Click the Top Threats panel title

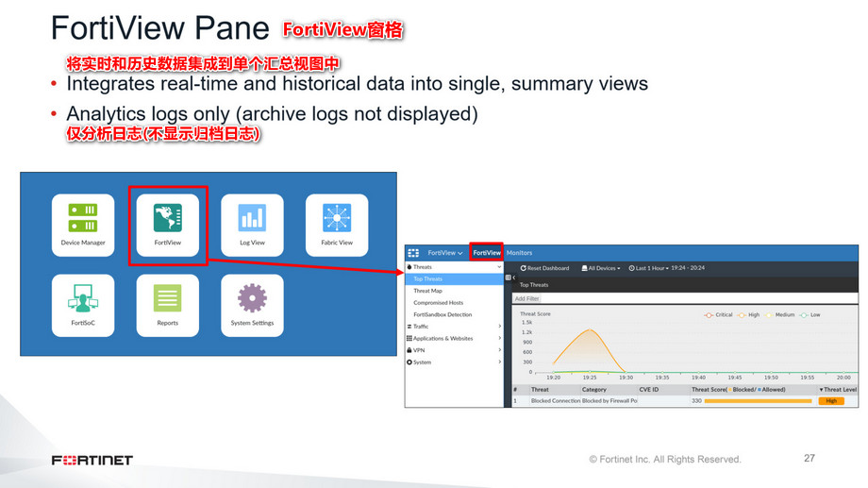[x=534, y=285]
